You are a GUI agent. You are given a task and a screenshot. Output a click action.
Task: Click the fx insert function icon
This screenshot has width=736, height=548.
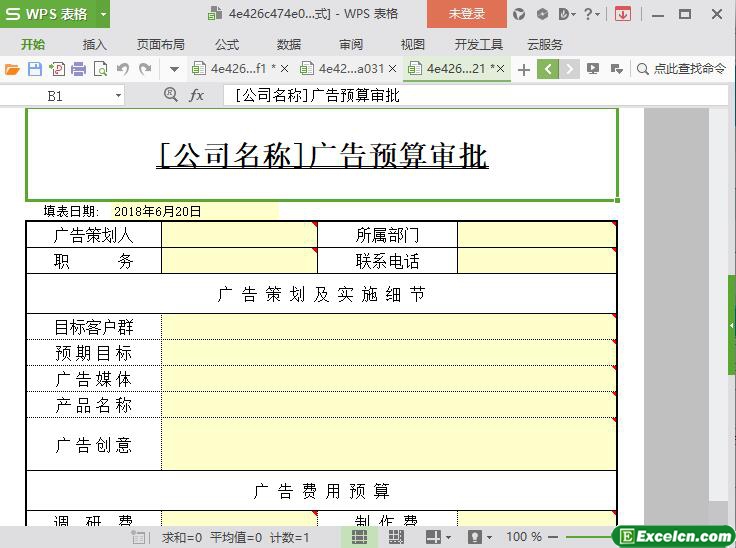197,95
